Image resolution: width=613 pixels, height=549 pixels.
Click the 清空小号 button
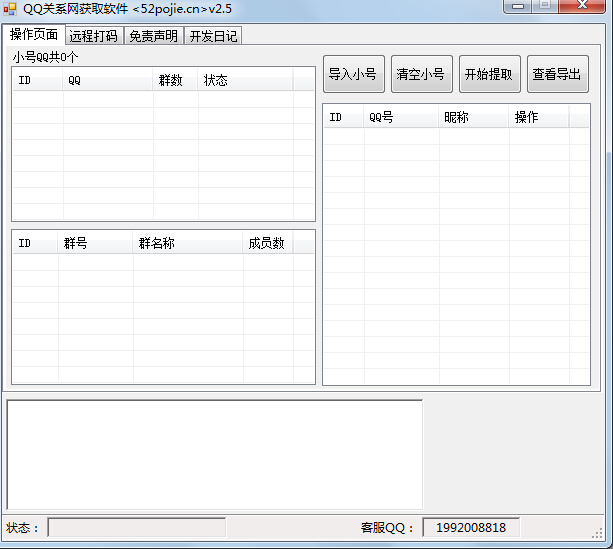[422, 74]
